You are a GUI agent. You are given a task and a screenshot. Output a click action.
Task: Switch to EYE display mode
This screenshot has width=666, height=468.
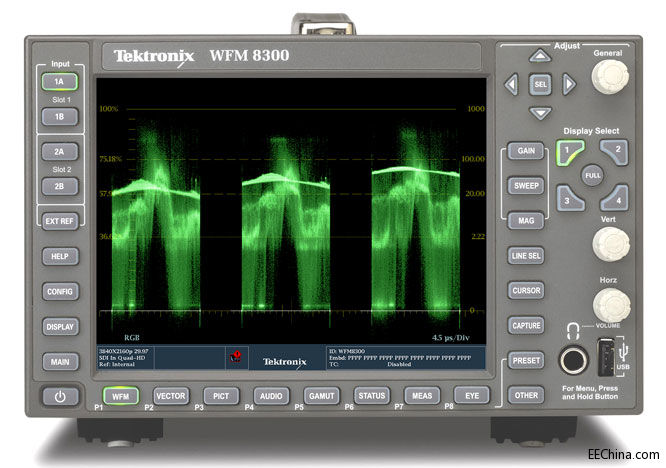472,396
